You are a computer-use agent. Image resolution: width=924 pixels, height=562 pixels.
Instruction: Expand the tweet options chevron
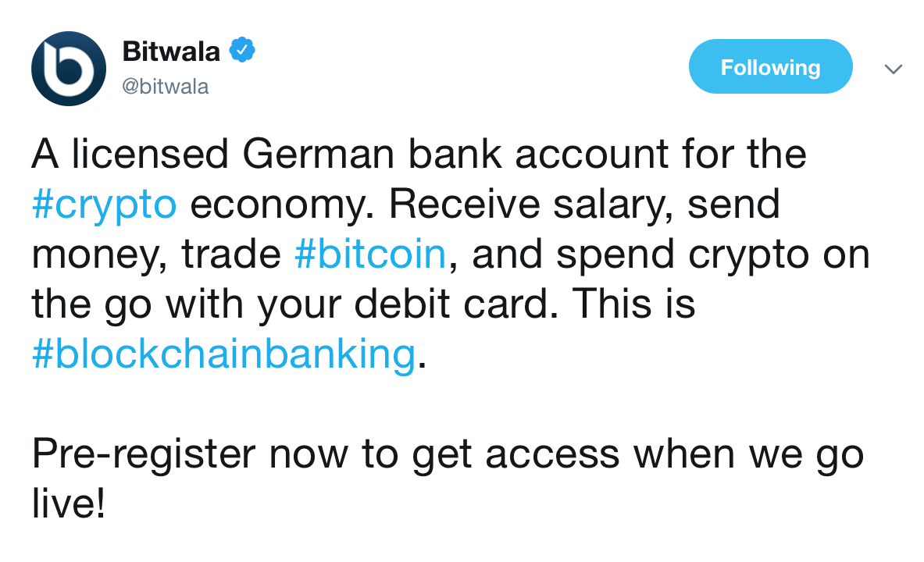(894, 69)
